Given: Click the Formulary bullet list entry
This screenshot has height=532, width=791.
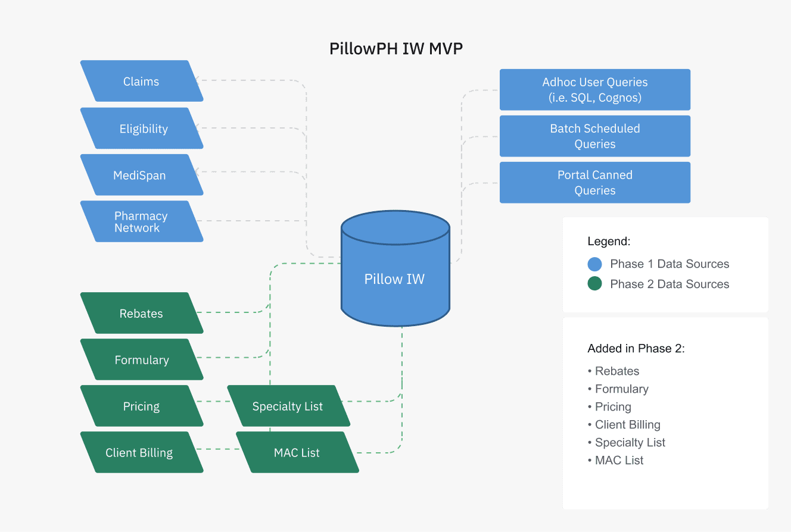Looking at the screenshot, I should click(618, 389).
